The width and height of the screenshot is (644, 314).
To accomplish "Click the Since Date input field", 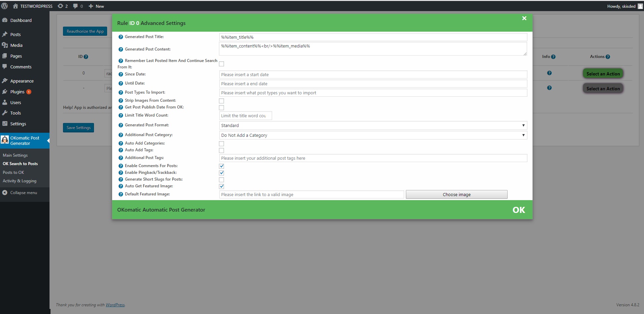I will click(373, 74).
